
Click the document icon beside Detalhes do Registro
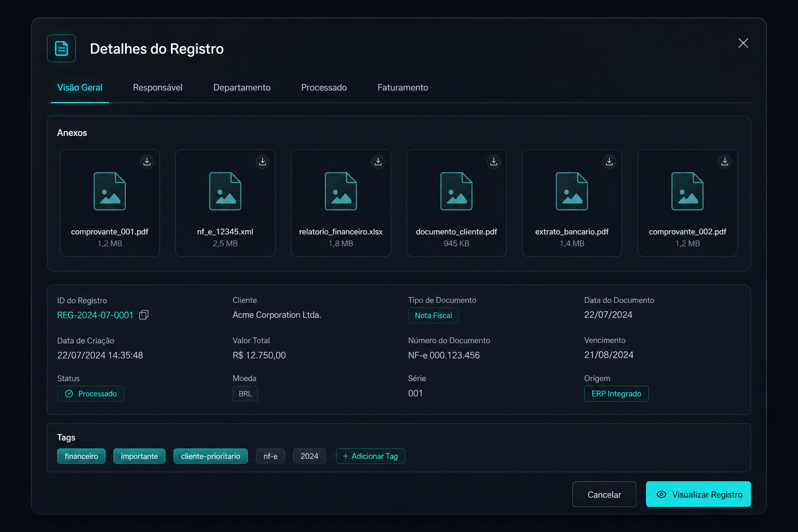[61, 48]
